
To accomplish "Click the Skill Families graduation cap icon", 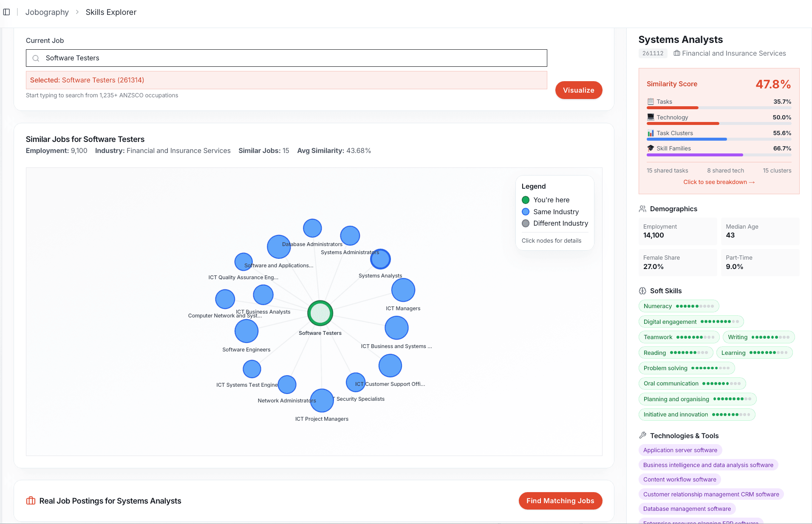I will pyautogui.click(x=651, y=148).
